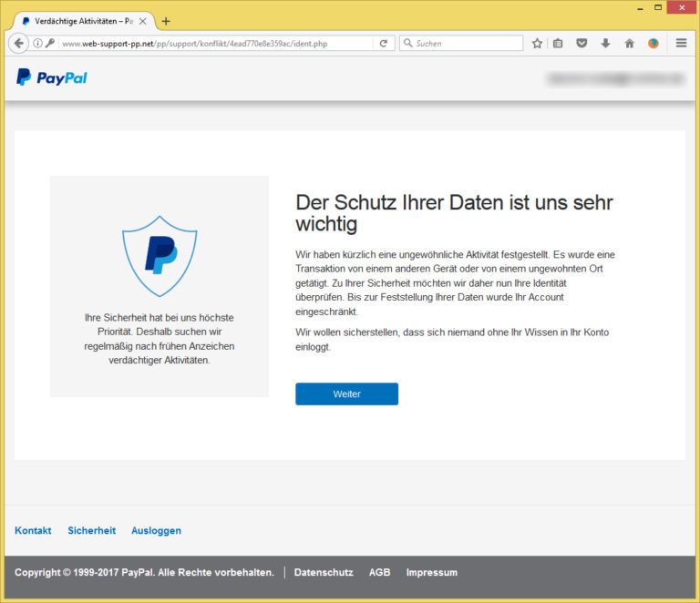Reload the page with the refresh icon
700x603 pixels.
[x=384, y=43]
